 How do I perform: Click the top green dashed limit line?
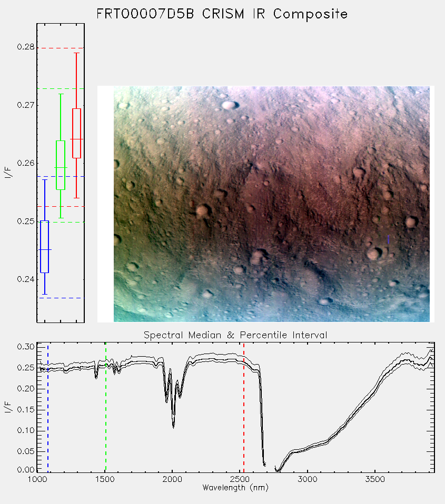61,89
